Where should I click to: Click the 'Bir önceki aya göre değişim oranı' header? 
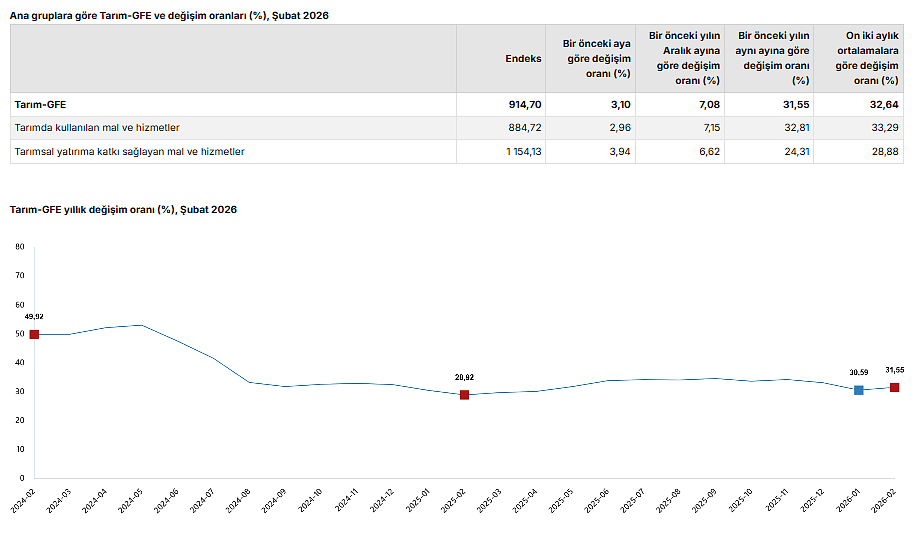pyautogui.click(x=596, y=59)
